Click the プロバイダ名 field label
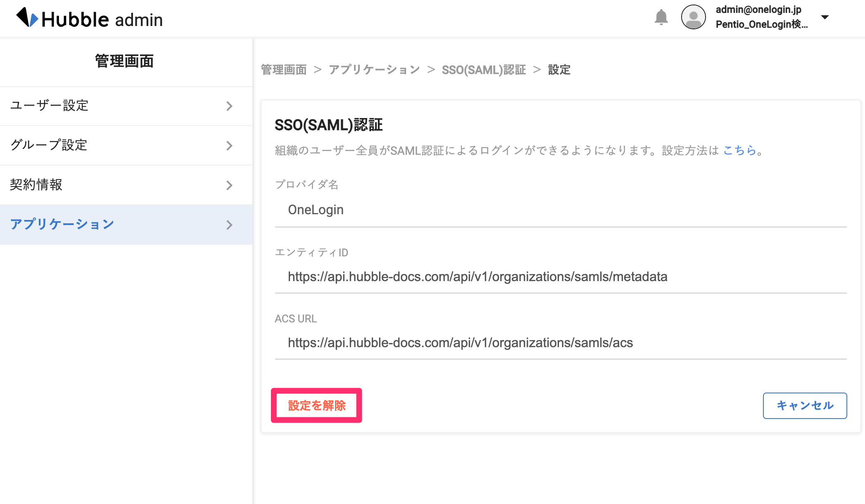 (307, 184)
